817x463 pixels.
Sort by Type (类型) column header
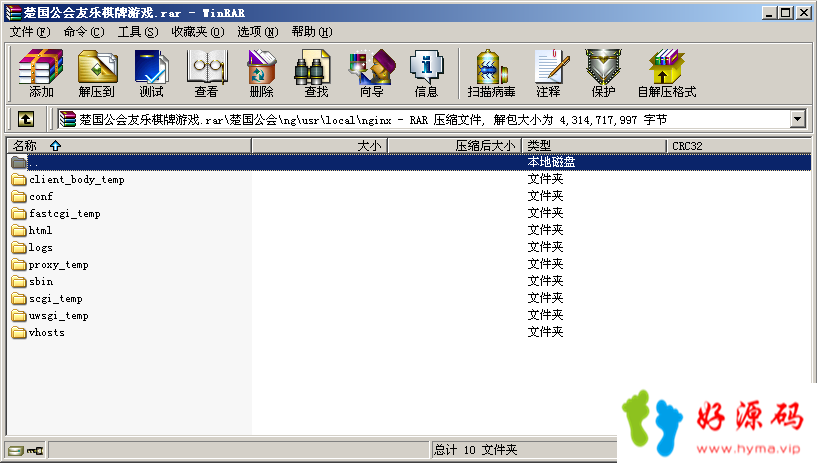tap(594, 146)
